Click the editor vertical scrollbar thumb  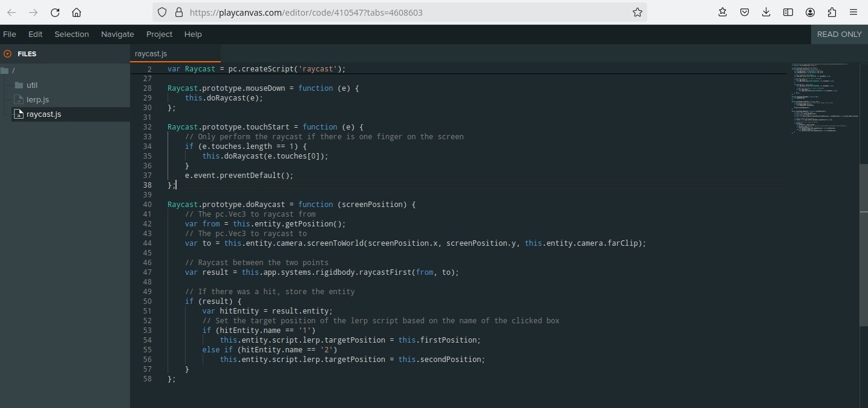pyautogui.click(x=864, y=245)
